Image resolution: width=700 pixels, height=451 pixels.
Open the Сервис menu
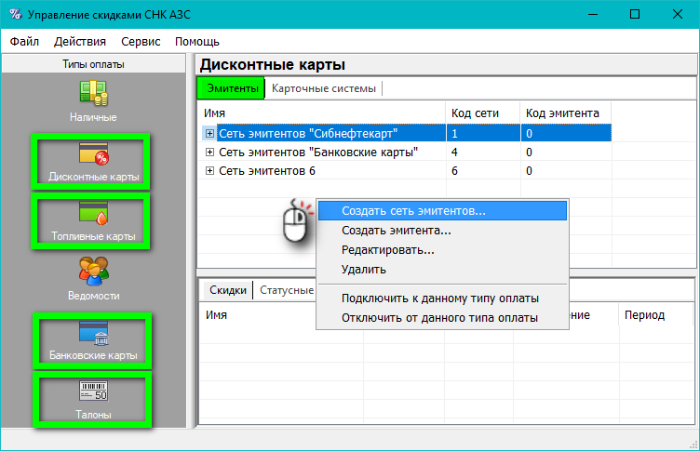pos(140,42)
